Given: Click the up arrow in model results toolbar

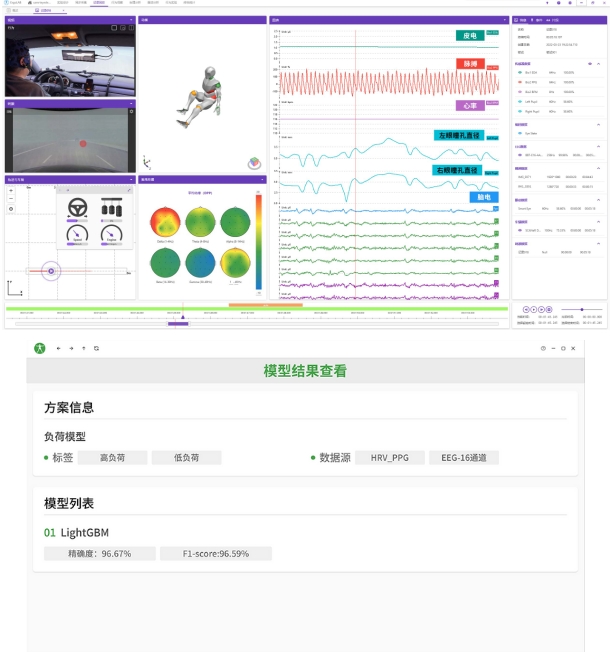Looking at the screenshot, I should 84,348.
